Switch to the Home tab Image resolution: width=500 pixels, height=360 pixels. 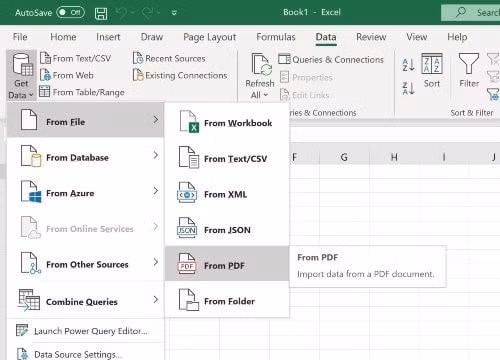[x=63, y=37]
